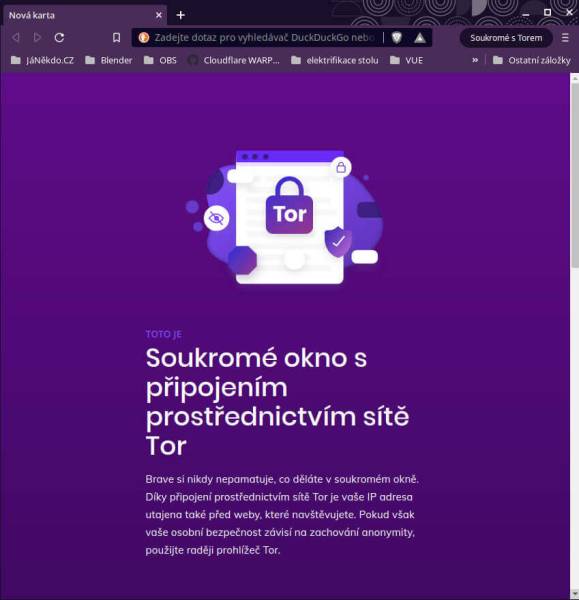Open the Ostatní záložky folder

(x=532, y=60)
